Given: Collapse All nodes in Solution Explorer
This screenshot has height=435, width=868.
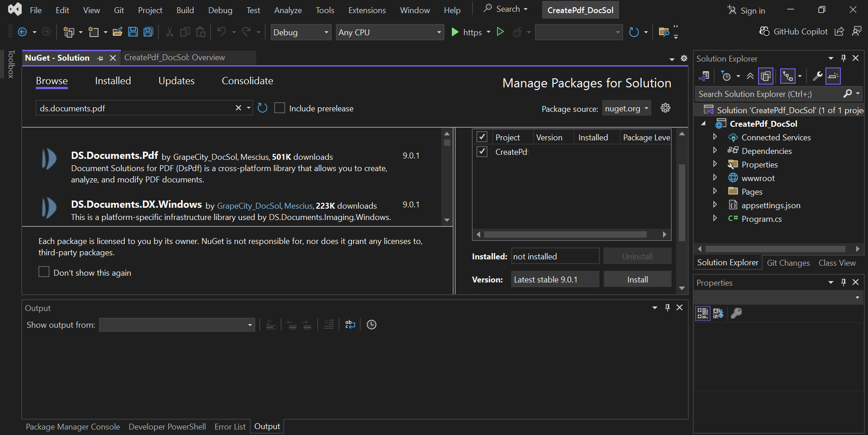Looking at the screenshot, I should (x=751, y=76).
